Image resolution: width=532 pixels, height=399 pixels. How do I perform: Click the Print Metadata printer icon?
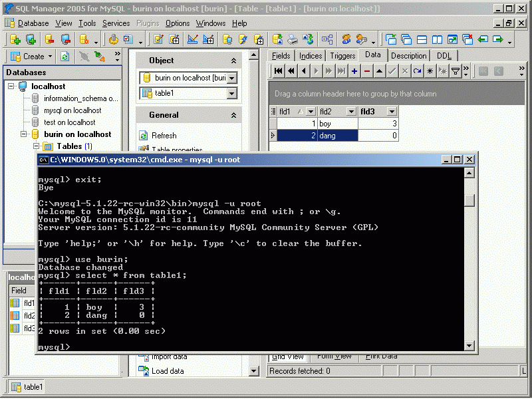293,39
